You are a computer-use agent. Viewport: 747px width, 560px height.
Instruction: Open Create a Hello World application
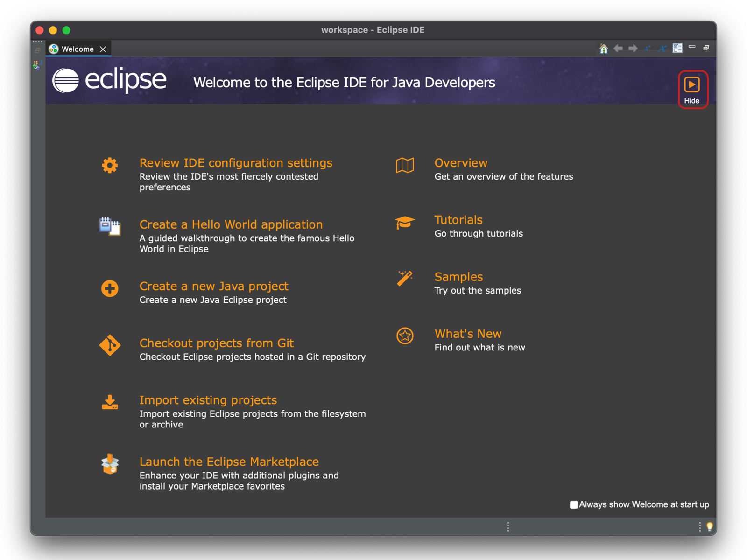231,224
